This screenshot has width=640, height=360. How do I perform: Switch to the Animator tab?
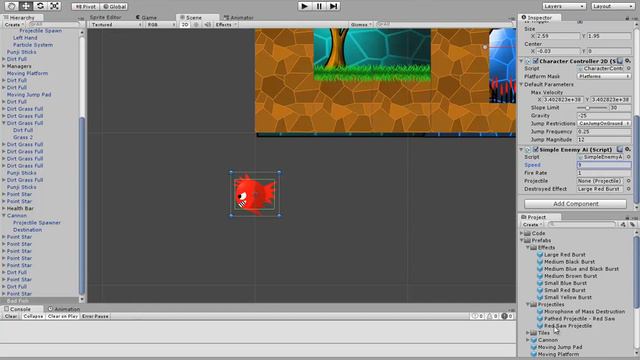click(x=239, y=18)
